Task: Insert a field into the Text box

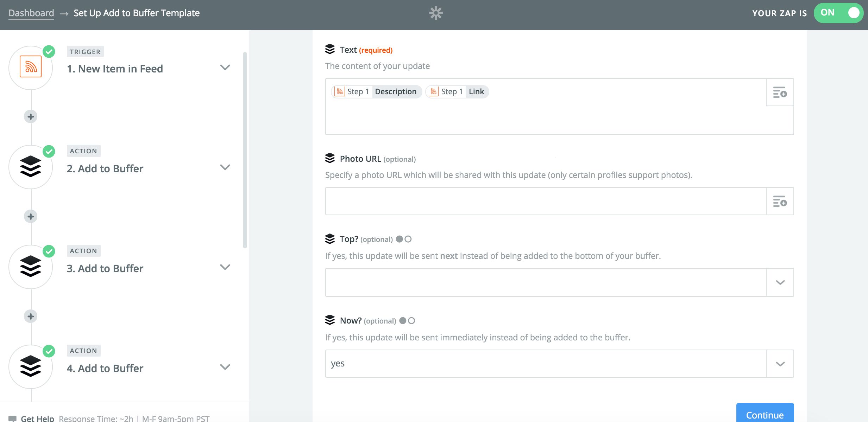Action: [x=780, y=92]
